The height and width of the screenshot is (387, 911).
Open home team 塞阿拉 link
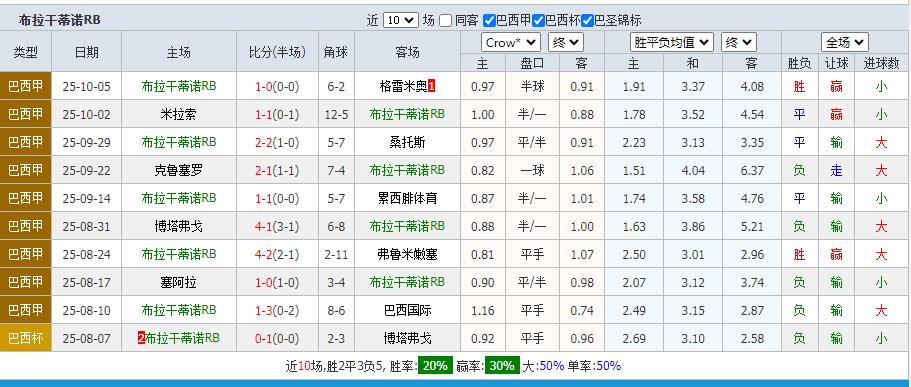click(x=178, y=282)
